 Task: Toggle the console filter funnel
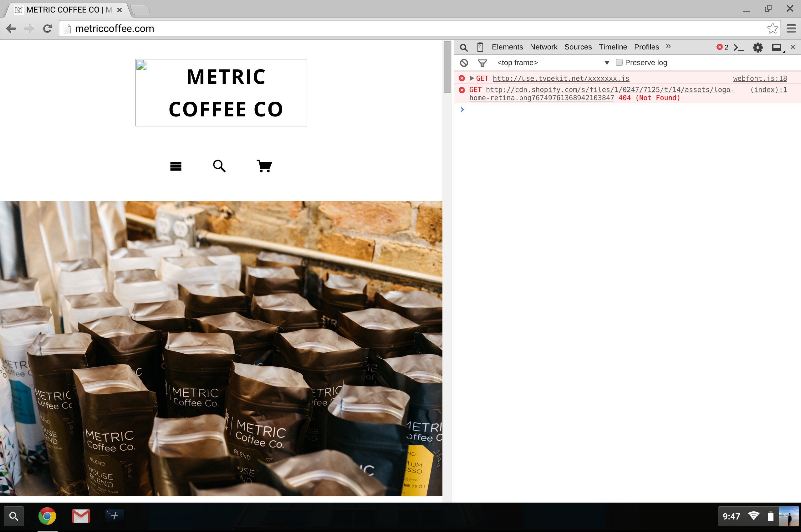click(482, 63)
